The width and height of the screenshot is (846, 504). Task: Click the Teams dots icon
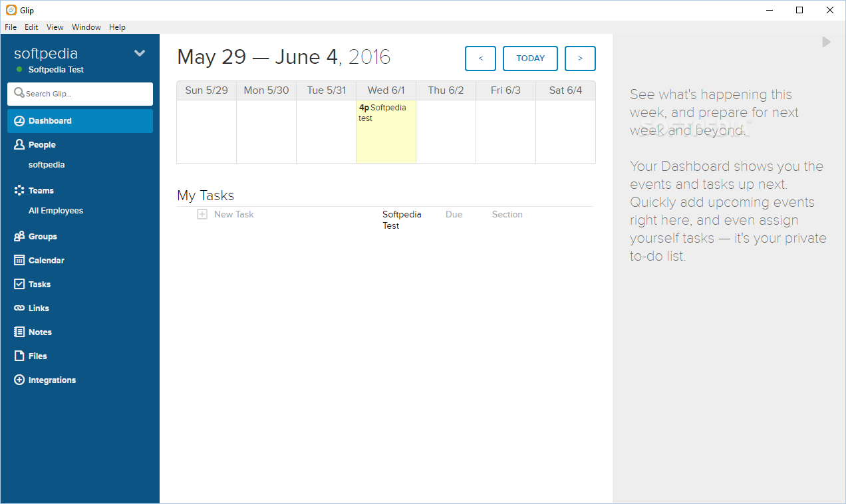pyautogui.click(x=19, y=190)
